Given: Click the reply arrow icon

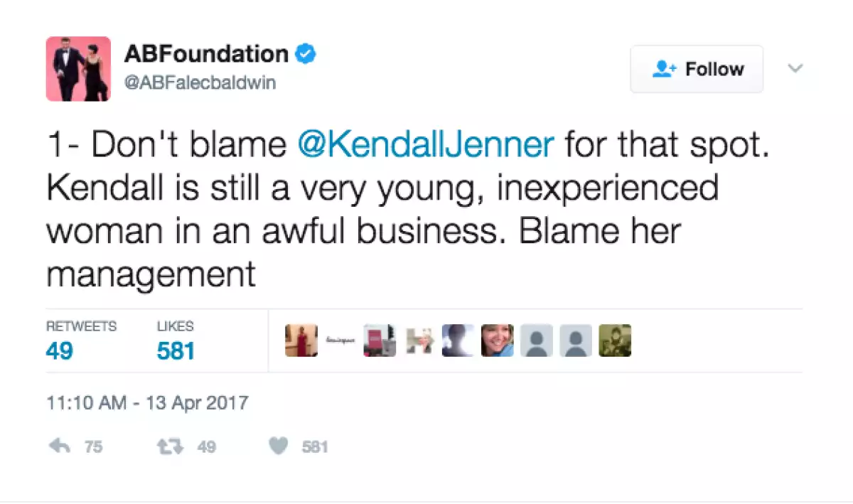Looking at the screenshot, I should coord(58,446).
